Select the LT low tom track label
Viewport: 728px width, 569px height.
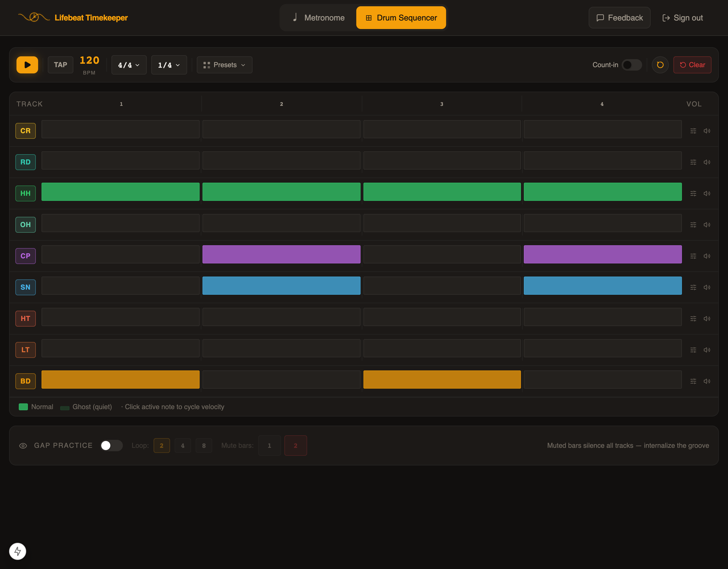tap(26, 350)
